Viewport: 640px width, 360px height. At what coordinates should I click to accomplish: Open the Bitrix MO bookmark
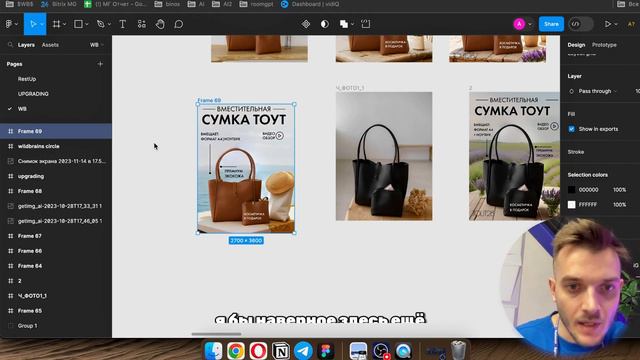[59, 4]
